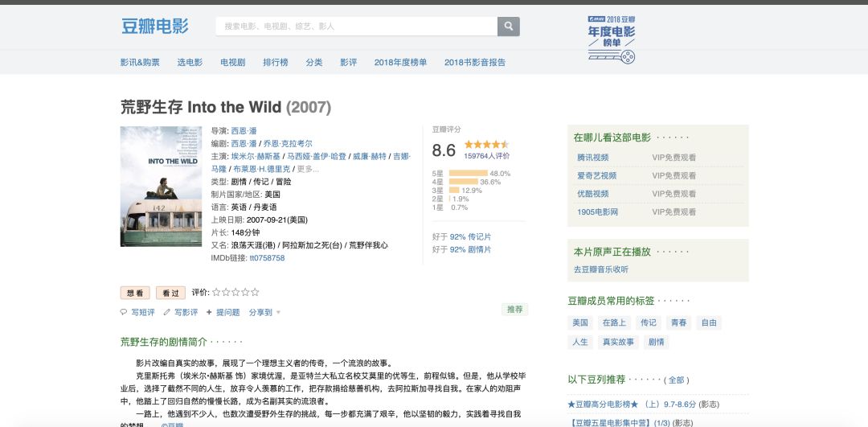Rate the film three stars
This screenshot has width=868, height=427.
pyautogui.click(x=235, y=292)
